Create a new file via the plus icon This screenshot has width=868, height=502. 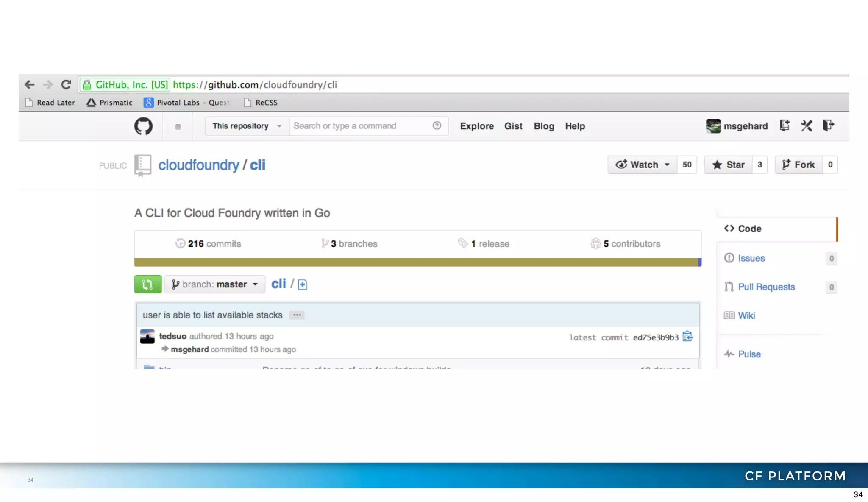(302, 284)
